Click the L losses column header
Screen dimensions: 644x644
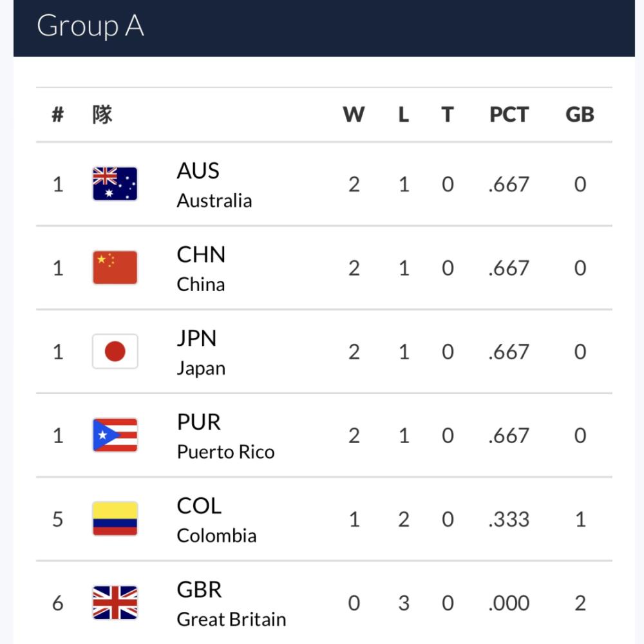pyautogui.click(x=404, y=115)
